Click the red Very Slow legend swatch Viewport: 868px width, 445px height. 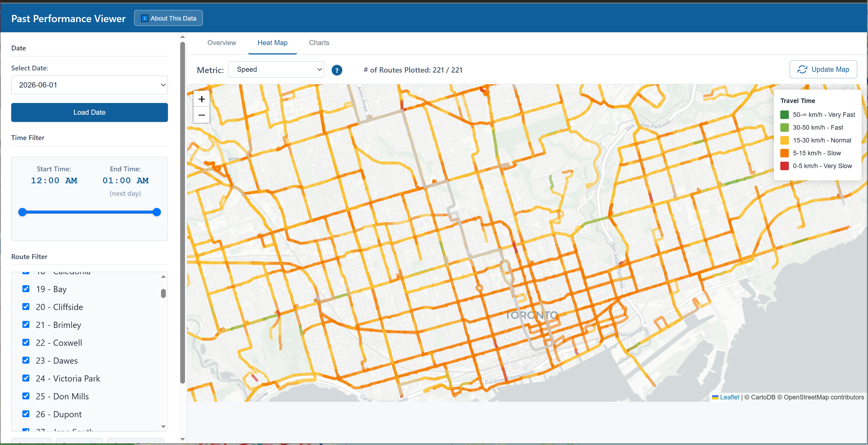point(785,166)
